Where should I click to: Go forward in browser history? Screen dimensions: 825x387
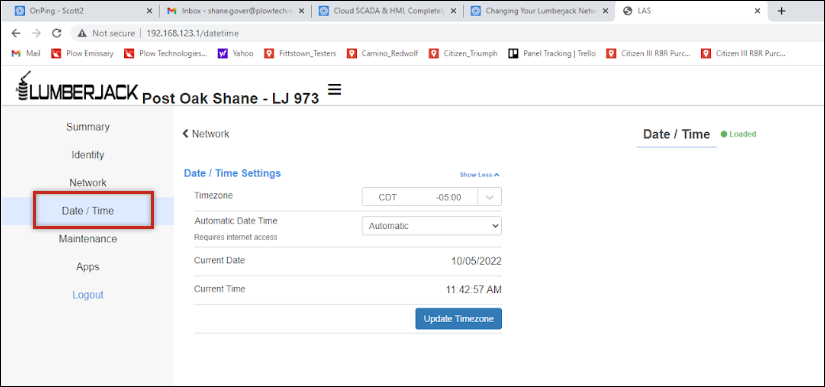tap(36, 33)
